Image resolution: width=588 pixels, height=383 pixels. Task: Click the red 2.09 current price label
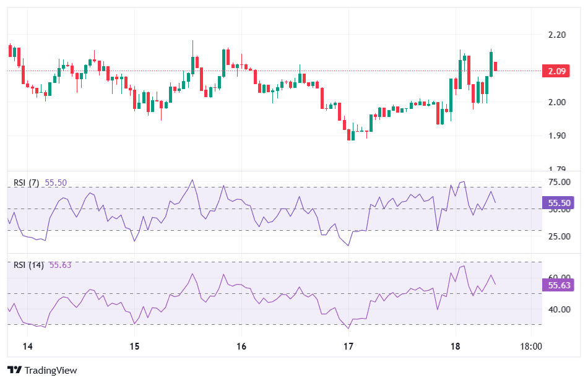(556, 71)
